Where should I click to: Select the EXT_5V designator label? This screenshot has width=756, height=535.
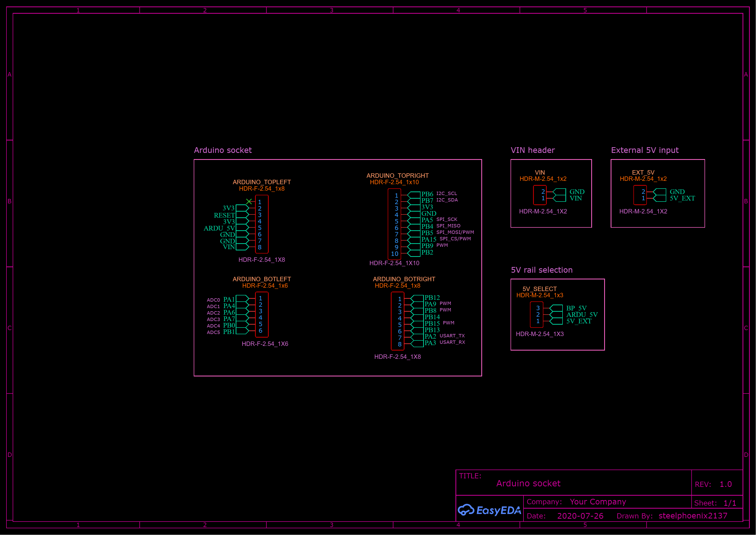[643, 173]
